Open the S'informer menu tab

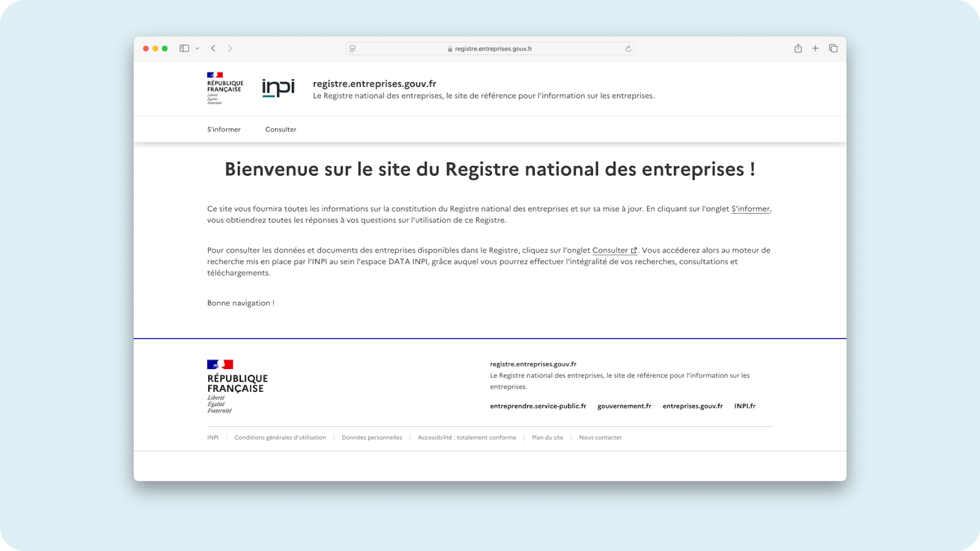coord(224,129)
